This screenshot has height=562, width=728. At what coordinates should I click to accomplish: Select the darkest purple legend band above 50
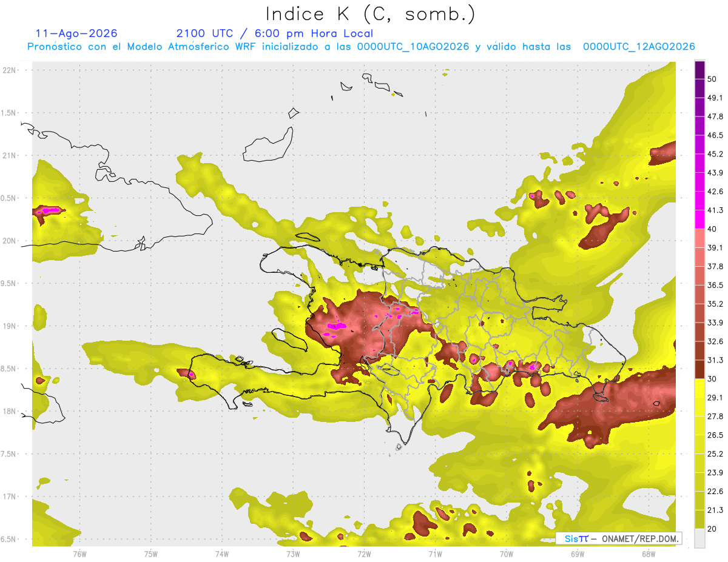699,70
